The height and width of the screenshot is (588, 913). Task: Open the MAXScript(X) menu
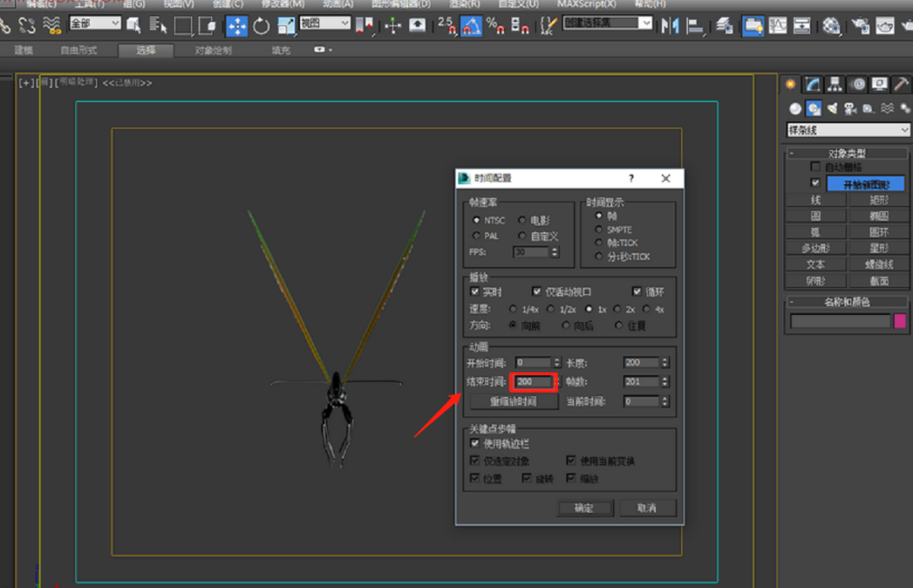pyautogui.click(x=587, y=4)
